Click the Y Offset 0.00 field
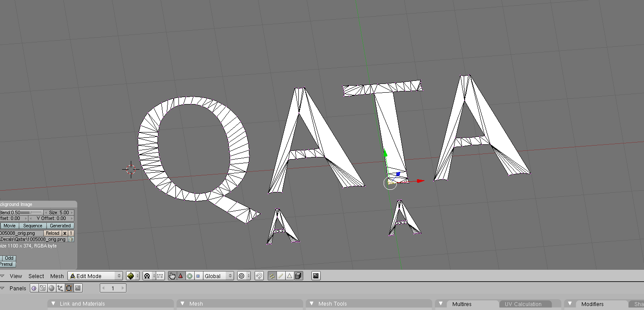 coord(51,218)
